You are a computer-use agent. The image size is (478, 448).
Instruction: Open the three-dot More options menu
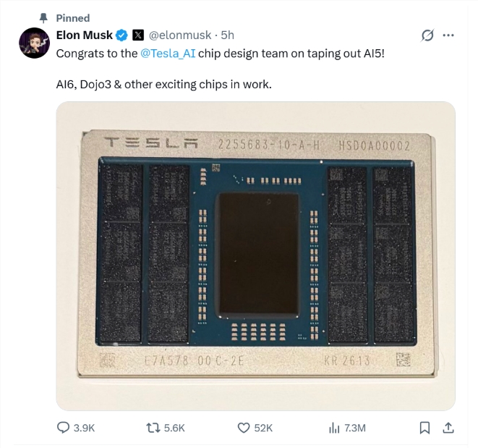coord(448,35)
